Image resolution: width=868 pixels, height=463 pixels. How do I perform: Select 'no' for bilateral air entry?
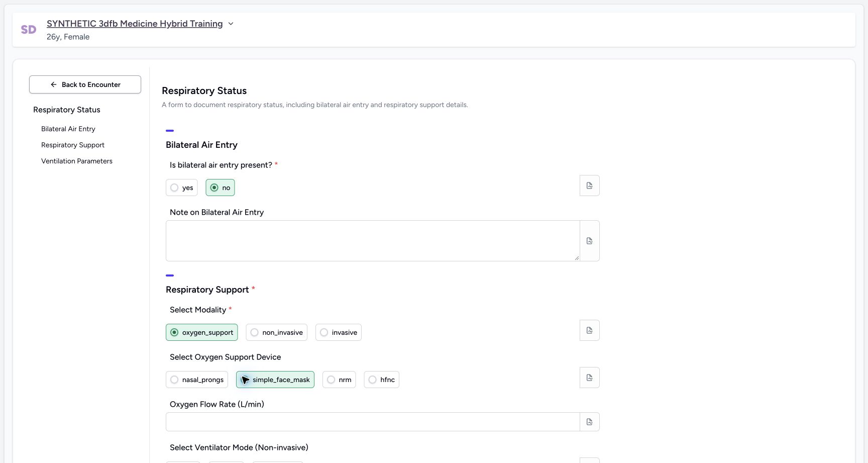[220, 188]
